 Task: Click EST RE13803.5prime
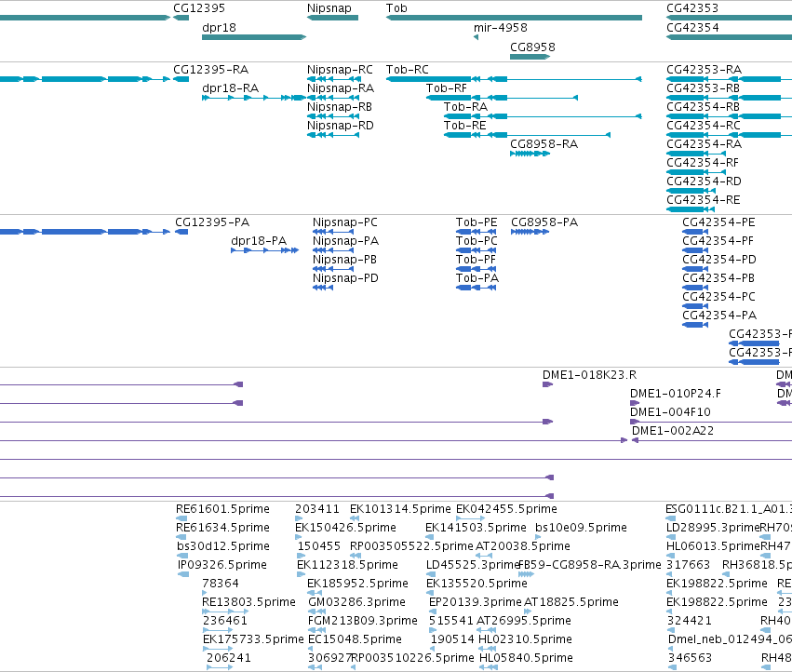coord(225,612)
